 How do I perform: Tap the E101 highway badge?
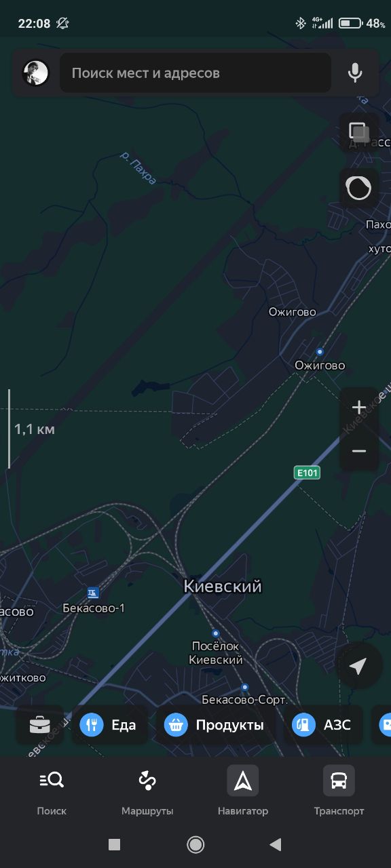tap(307, 472)
